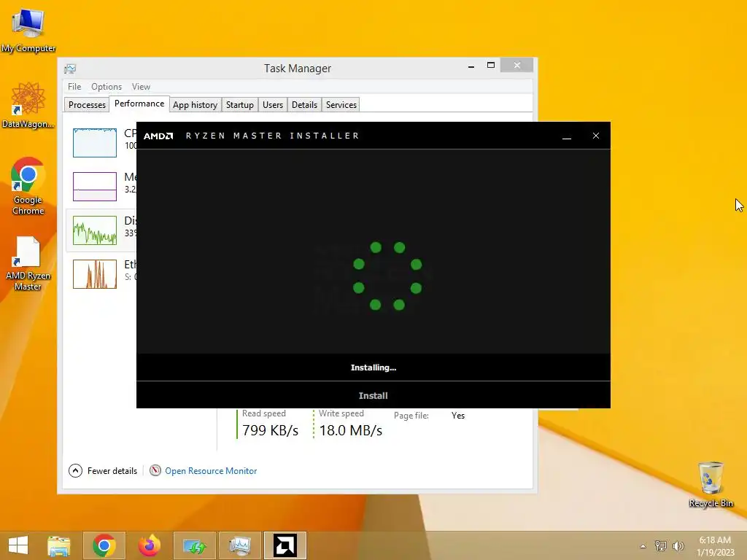Switch to the App history tab
Image resolution: width=747 pixels, height=560 pixels.
tap(196, 105)
